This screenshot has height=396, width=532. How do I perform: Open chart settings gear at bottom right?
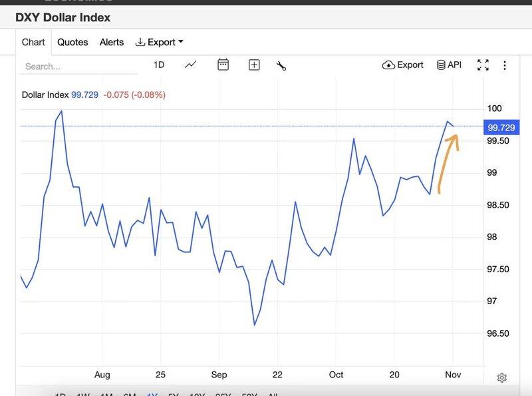[x=502, y=377]
